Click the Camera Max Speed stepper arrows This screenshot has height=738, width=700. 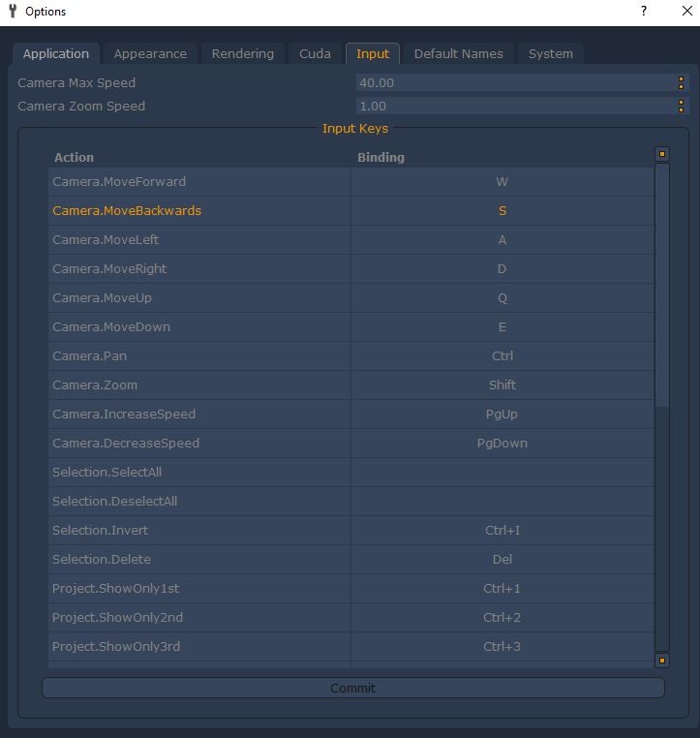[681, 83]
